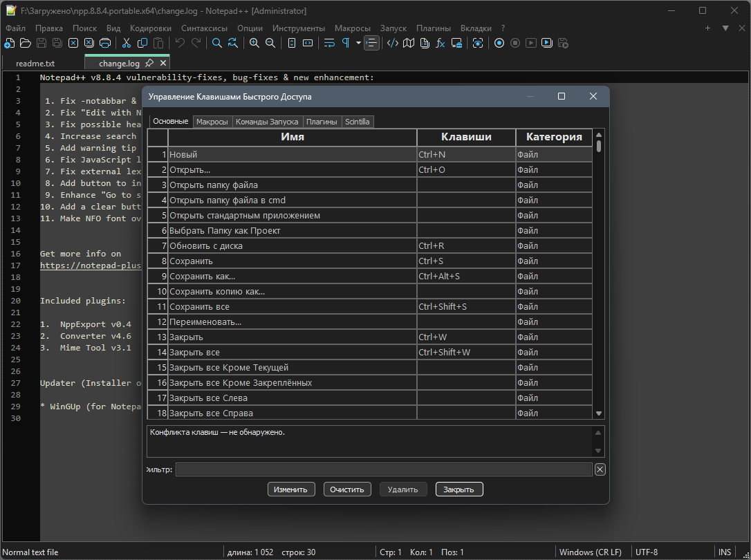Open the Правка menu
751x560 pixels.
pyautogui.click(x=49, y=28)
